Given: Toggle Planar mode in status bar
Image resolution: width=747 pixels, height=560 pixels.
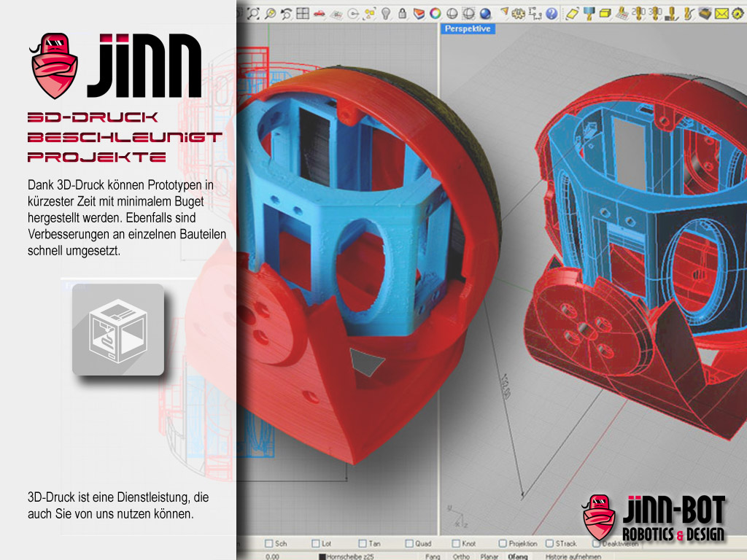Looking at the screenshot, I should pos(489,556).
